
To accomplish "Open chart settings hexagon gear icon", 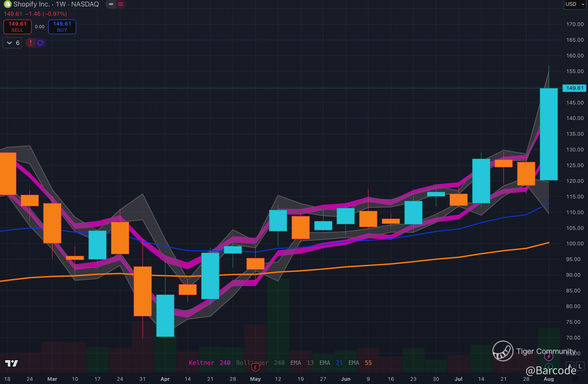I will (575, 379).
